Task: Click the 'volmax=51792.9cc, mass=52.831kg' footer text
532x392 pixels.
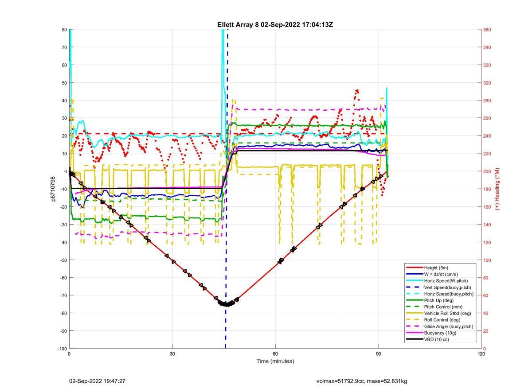Action: 362,381
